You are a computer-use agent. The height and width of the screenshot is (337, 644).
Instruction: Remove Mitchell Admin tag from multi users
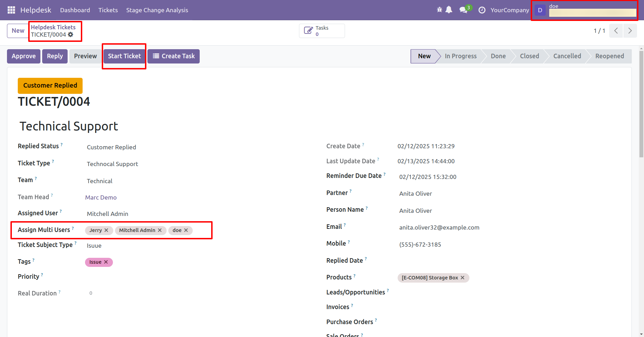coord(160,230)
